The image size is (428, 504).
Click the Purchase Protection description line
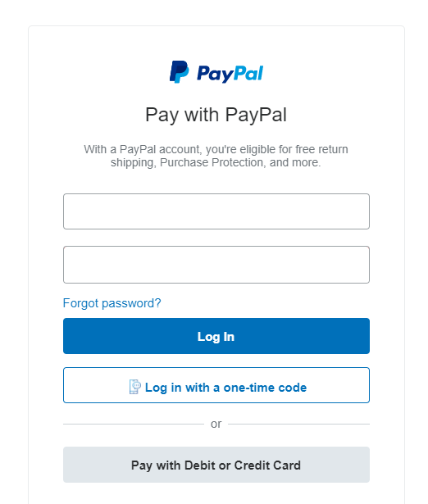tap(216, 162)
